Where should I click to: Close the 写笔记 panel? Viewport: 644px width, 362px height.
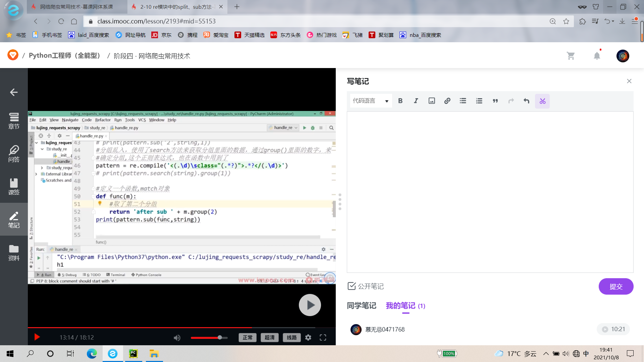coord(629,81)
